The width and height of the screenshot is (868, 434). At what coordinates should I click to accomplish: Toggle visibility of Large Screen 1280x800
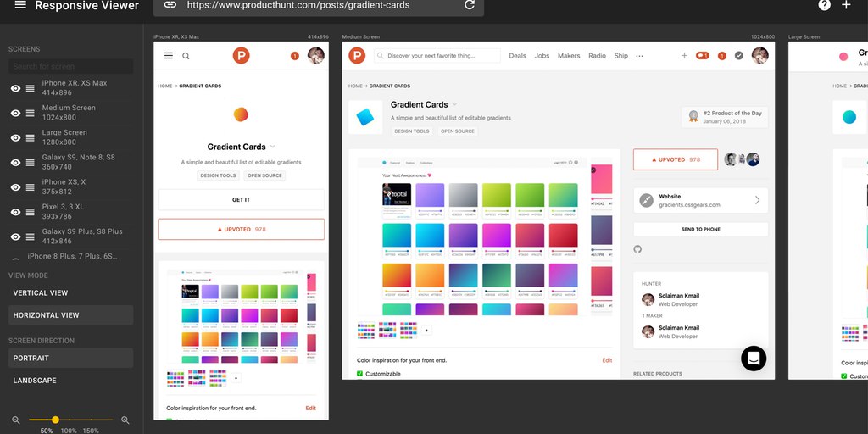click(x=15, y=138)
